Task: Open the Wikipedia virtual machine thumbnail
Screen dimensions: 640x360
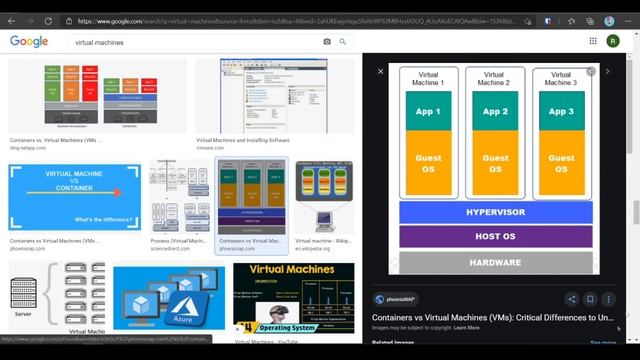Action: point(324,197)
